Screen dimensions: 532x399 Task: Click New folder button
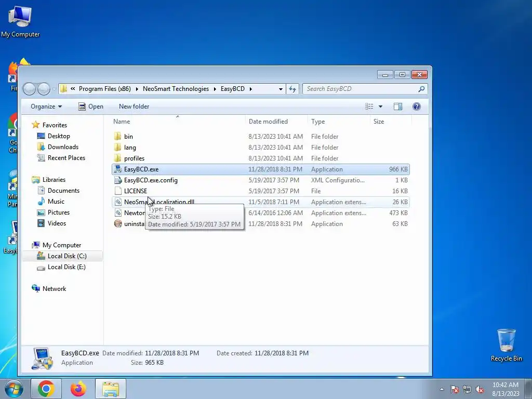click(x=134, y=107)
